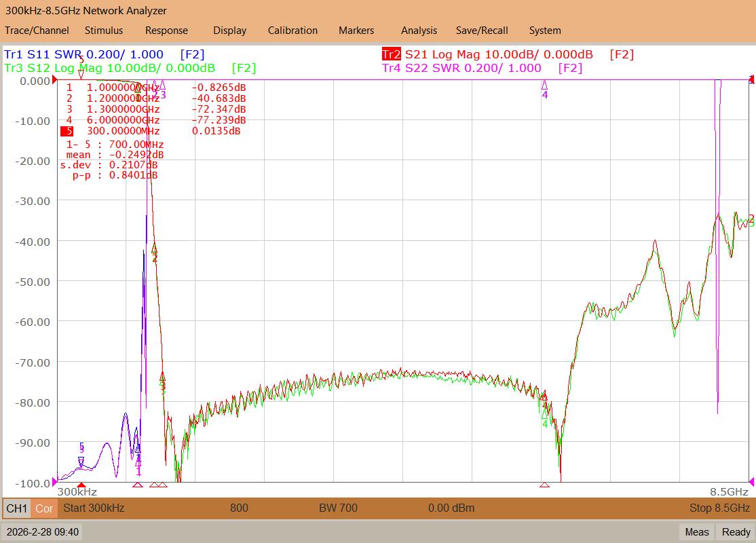Click the magenta reference arrow at bottom right
The height and width of the screenshot is (543, 756).
click(751, 481)
